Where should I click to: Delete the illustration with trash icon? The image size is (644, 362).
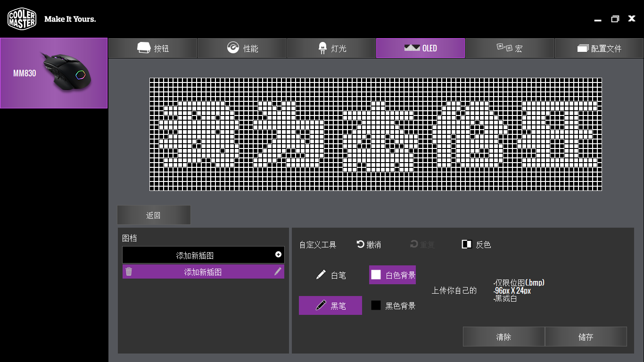pos(129,271)
